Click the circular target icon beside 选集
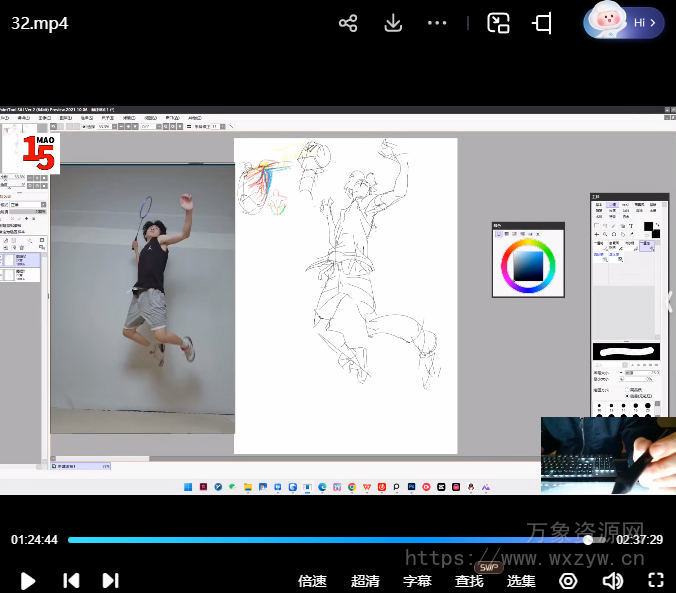The image size is (676, 593). (568, 581)
